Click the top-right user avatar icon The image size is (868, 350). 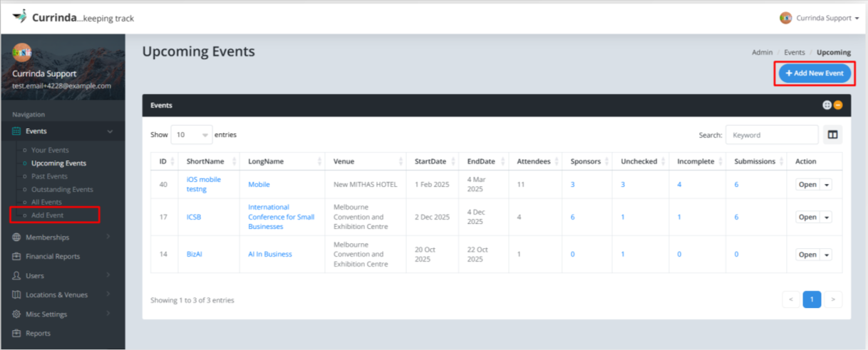(x=785, y=18)
